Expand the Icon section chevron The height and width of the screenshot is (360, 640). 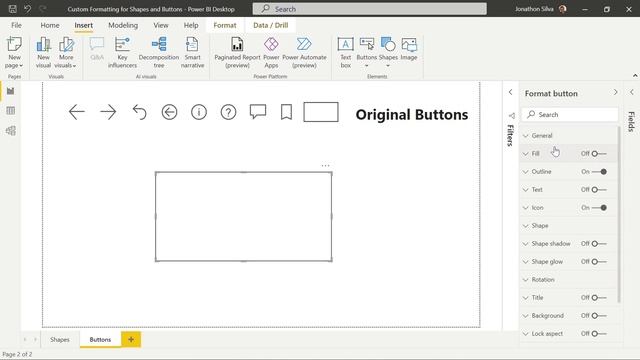tap(526, 208)
